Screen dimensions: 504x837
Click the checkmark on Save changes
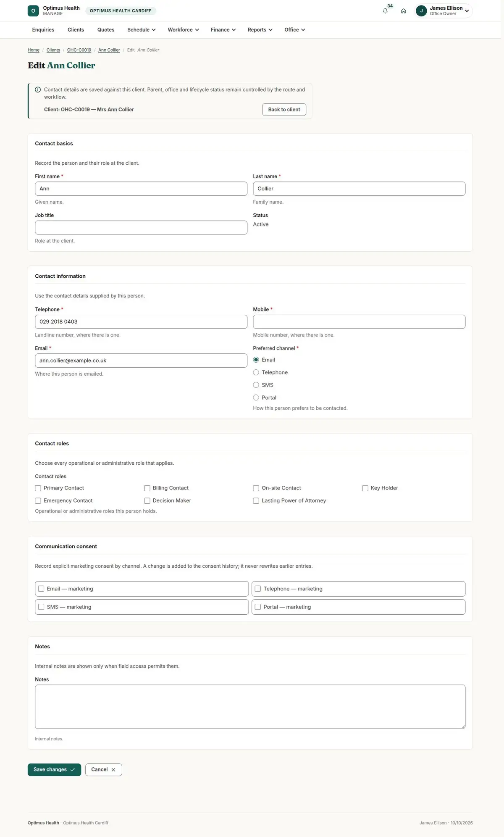(x=72, y=769)
